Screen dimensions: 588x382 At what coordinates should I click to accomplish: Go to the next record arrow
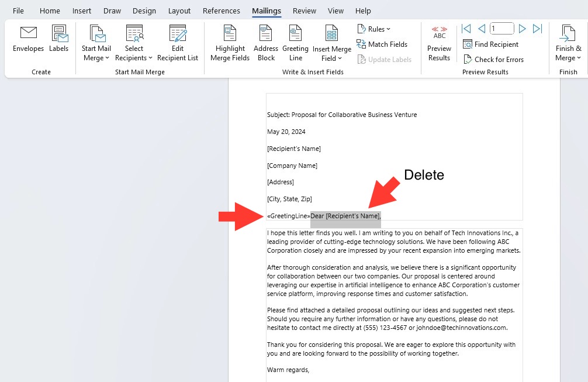(x=522, y=29)
